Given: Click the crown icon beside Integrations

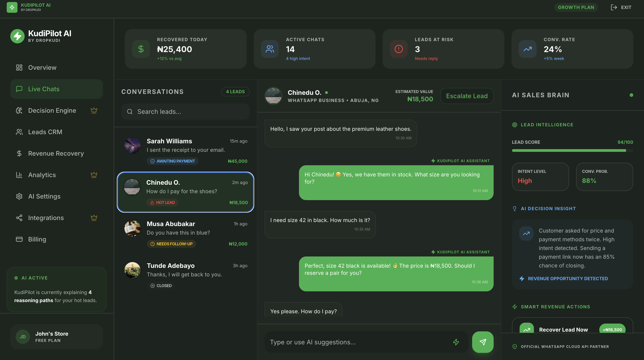Looking at the screenshot, I should [x=94, y=218].
